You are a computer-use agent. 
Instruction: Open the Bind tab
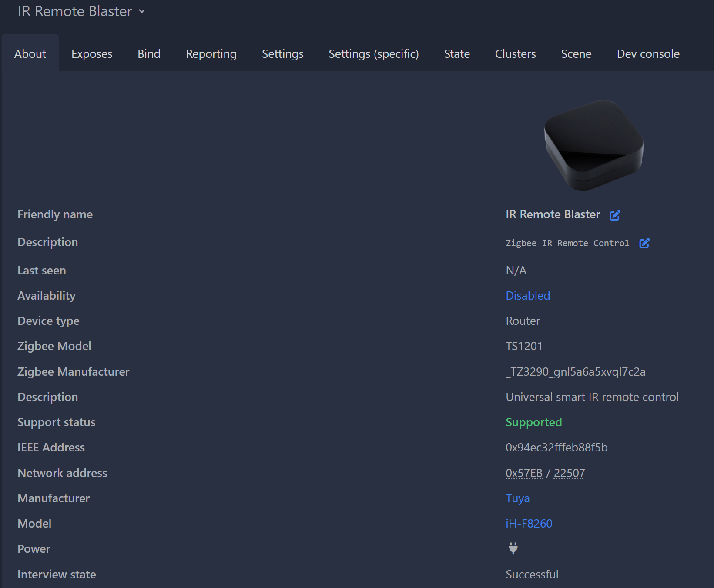point(149,54)
